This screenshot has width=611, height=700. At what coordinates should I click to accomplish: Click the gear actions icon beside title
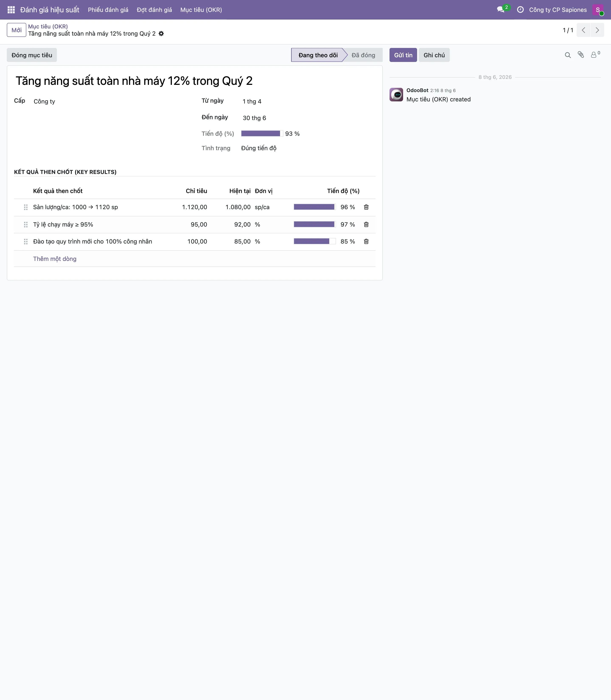[161, 34]
